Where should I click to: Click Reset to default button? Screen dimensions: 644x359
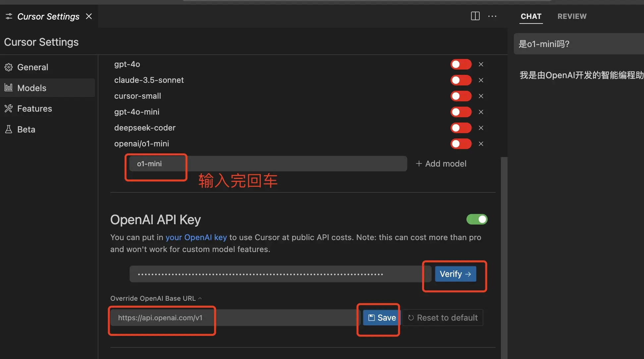[443, 318]
